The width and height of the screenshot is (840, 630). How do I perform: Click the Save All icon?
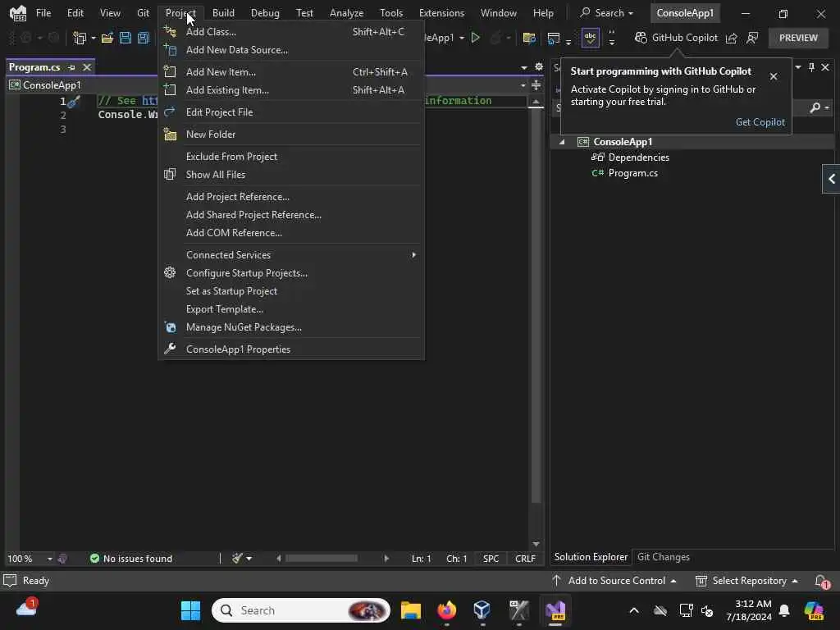pos(144,38)
